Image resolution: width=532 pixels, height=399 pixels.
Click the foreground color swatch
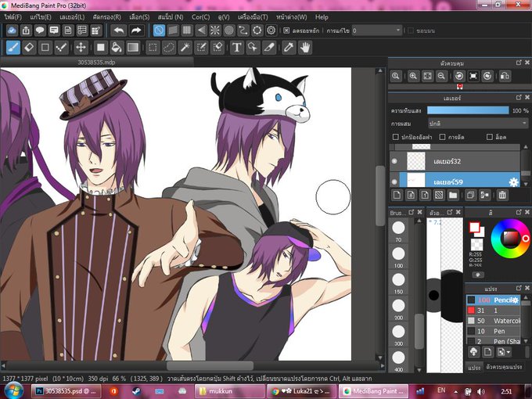click(x=474, y=227)
